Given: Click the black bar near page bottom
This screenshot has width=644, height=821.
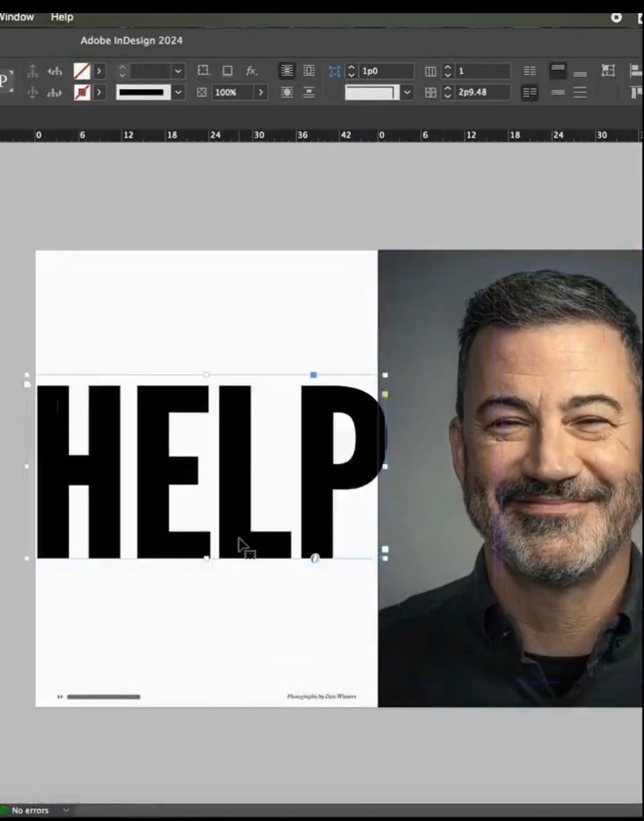Looking at the screenshot, I should [103, 697].
